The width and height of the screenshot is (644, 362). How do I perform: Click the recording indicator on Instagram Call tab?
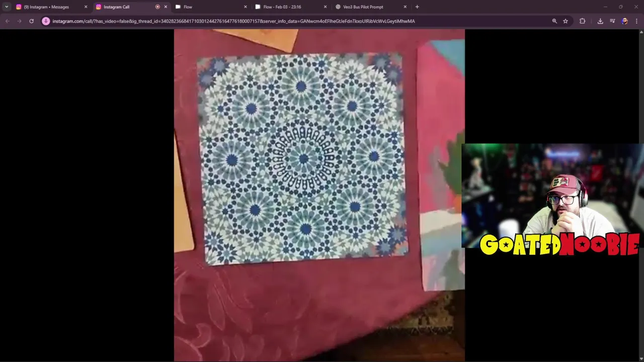pos(157,7)
